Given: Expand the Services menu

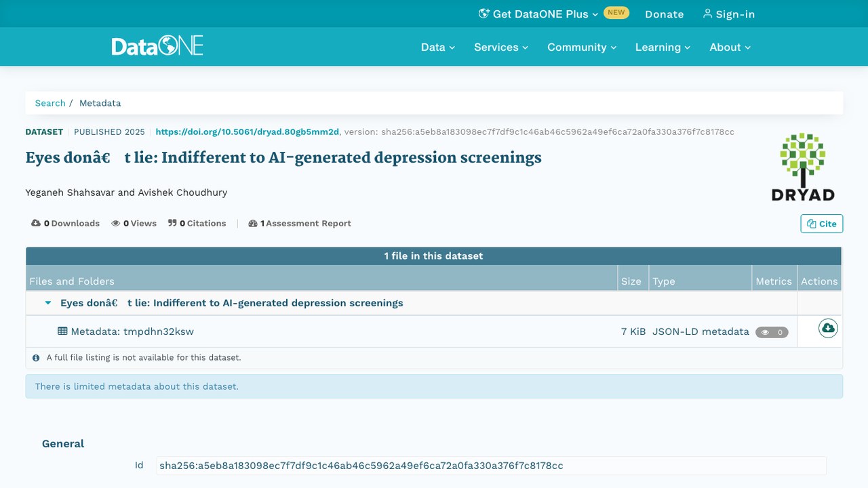Looking at the screenshot, I should [x=501, y=47].
